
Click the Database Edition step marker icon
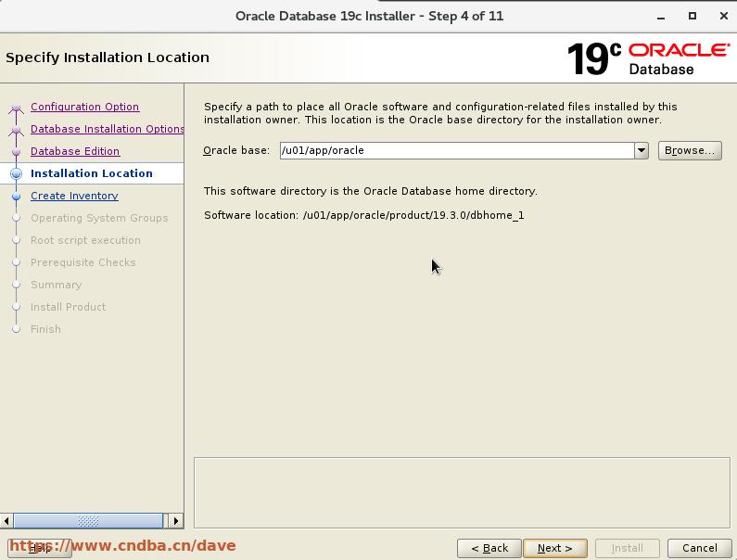pyautogui.click(x=17, y=152)
